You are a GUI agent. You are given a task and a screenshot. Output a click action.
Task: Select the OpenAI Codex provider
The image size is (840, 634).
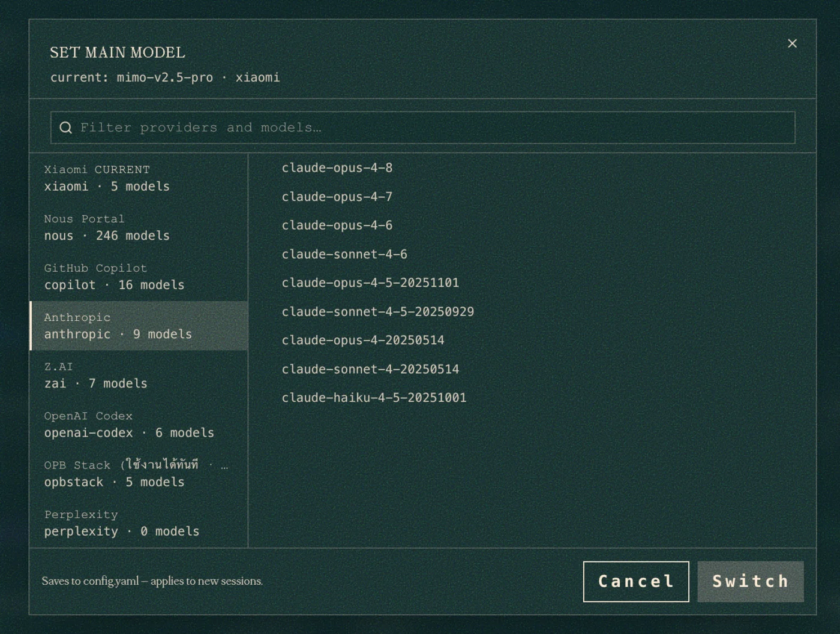[139, 424]
